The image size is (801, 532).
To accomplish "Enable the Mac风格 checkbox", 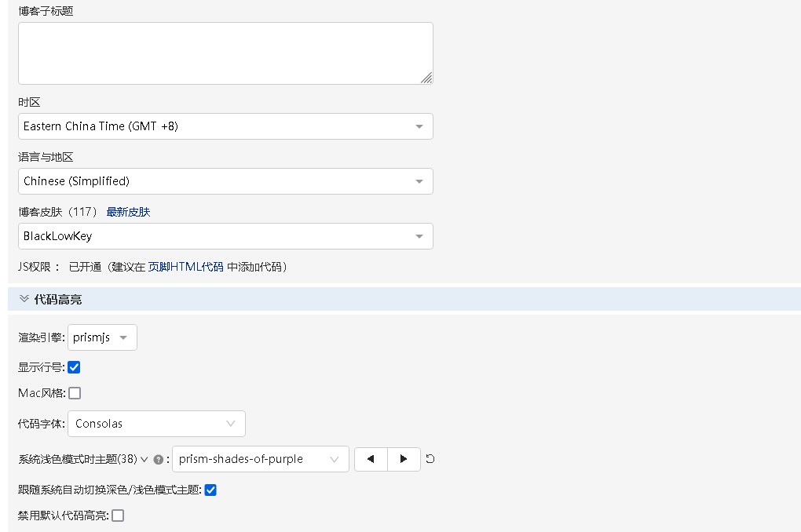I will 75,393.
